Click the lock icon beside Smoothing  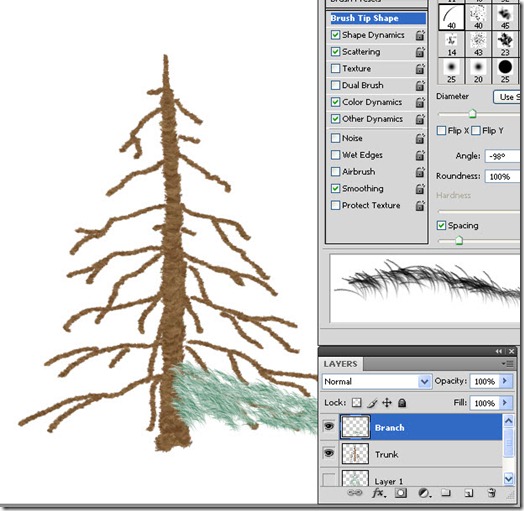point(420,189)
